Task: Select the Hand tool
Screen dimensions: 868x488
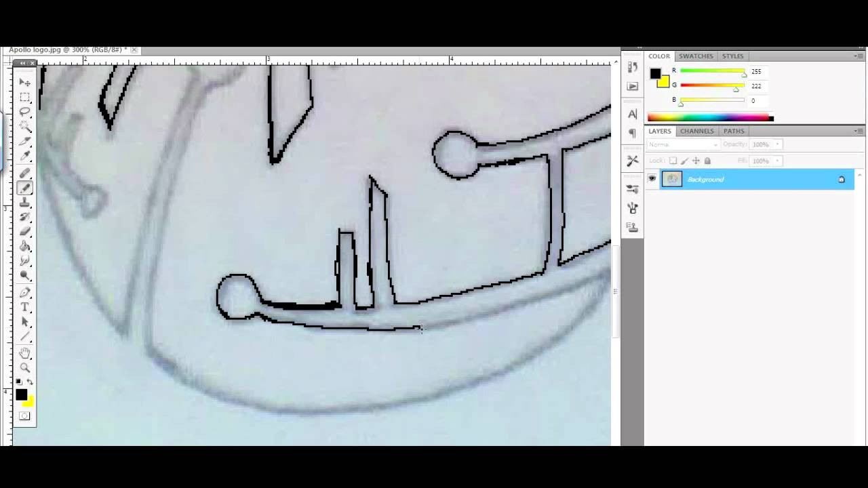Action: [25, 353]
